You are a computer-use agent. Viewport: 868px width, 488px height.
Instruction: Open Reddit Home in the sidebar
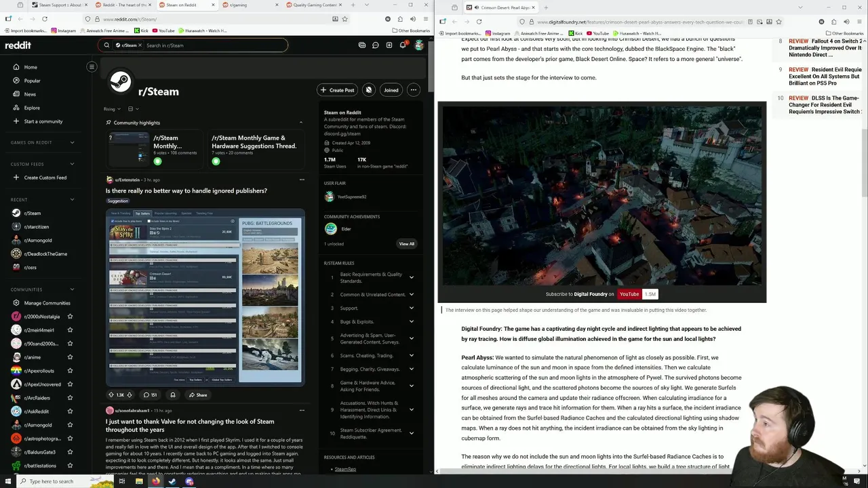point(31,67)
